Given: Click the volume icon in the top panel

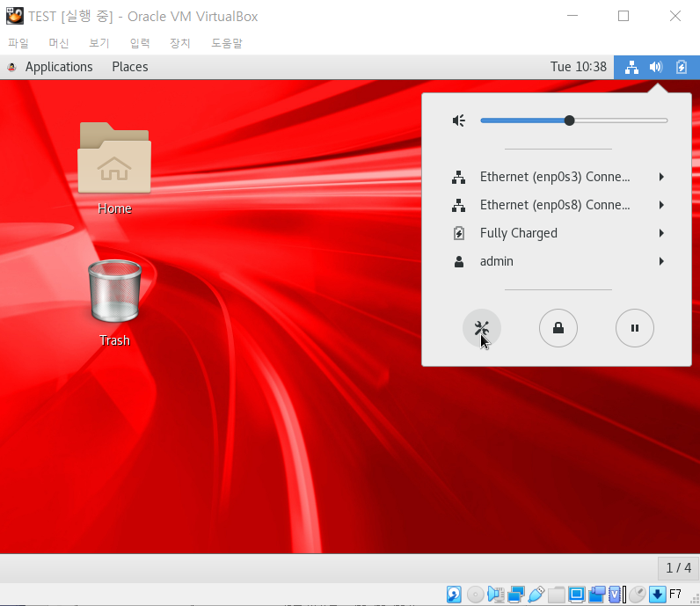Looking at the screenshot, I should pos(656,68).
